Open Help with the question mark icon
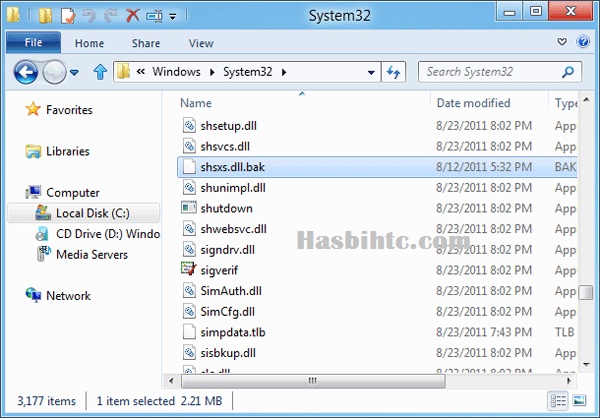 tap(583, 41)
